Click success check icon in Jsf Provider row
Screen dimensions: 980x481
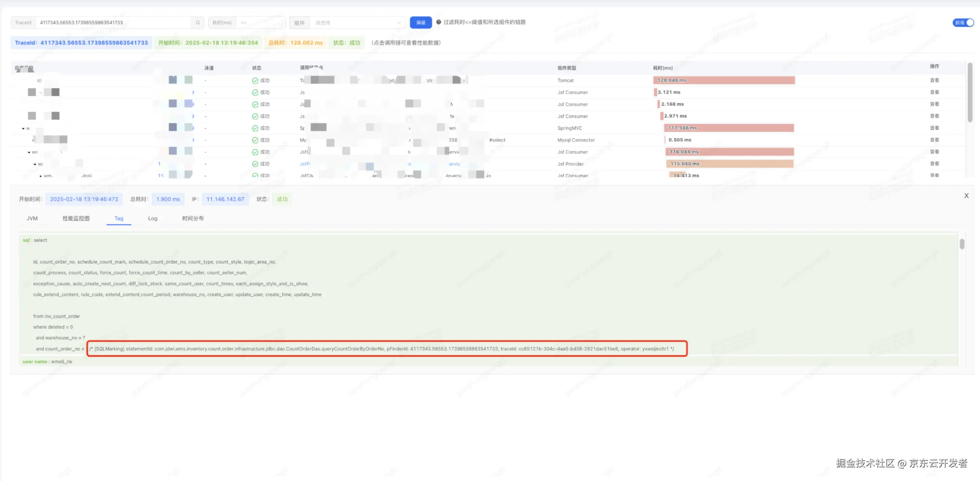coord(255,164)
